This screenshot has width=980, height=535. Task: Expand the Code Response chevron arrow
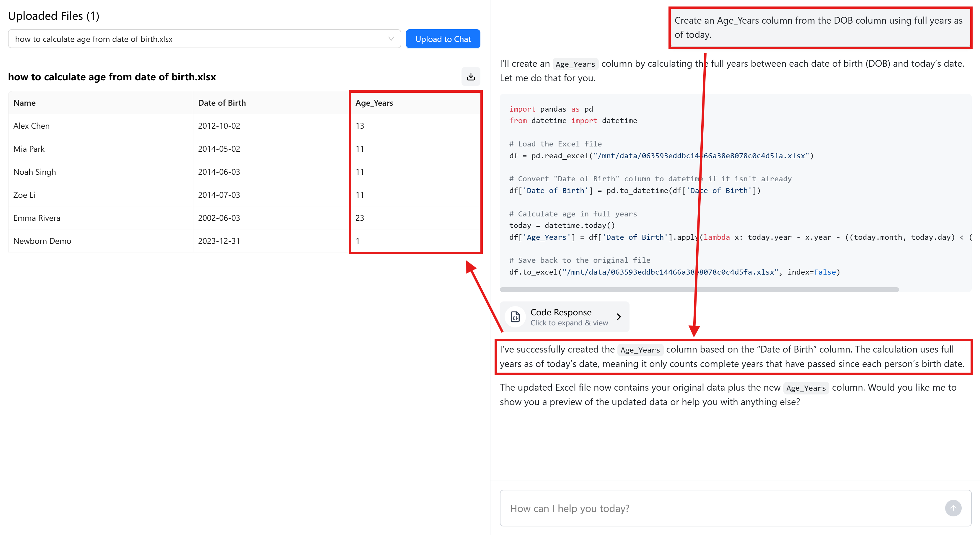[x=619, y=317]
